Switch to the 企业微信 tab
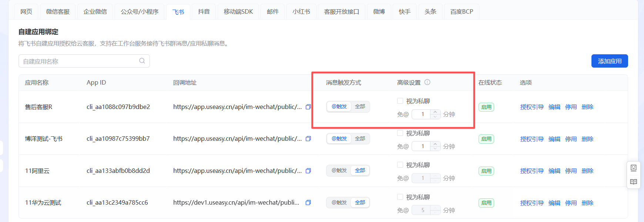Viewport: 644px width, 222px height. pos(95,11)
